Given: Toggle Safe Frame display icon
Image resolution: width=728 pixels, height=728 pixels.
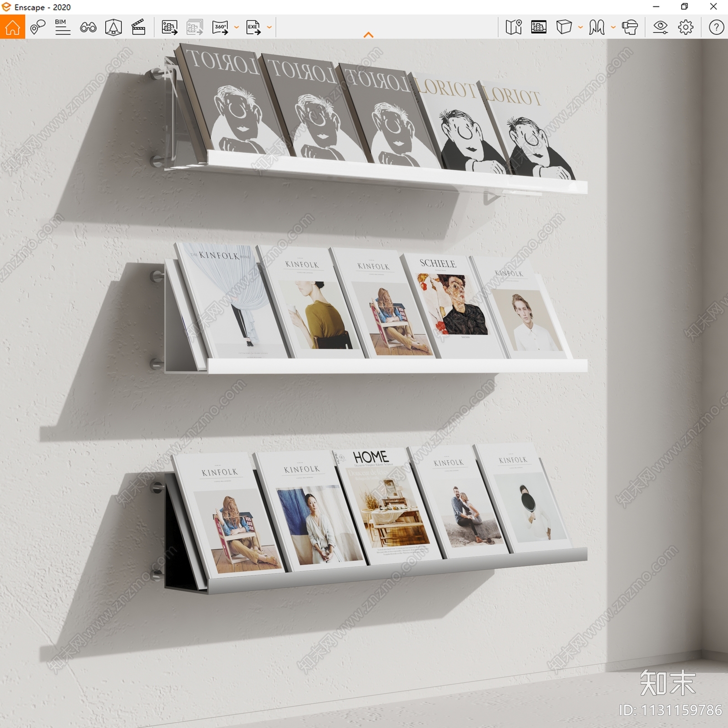Looking at the screenshot, I should 539,27.
